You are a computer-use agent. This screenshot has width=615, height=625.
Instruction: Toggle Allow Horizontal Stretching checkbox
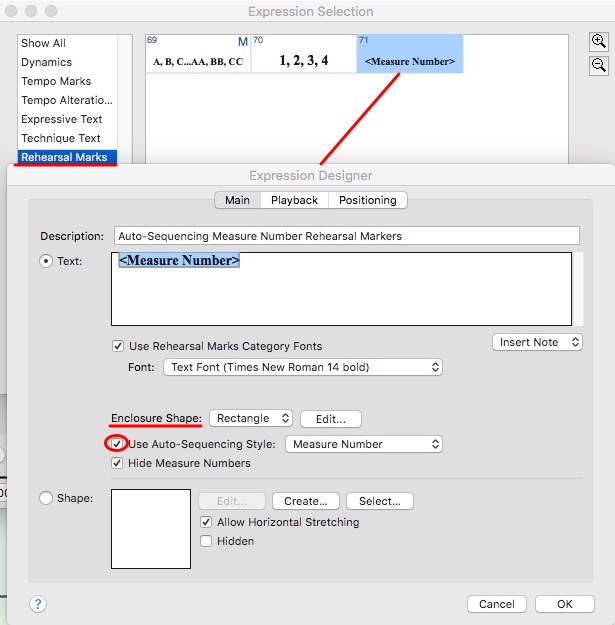207,522
